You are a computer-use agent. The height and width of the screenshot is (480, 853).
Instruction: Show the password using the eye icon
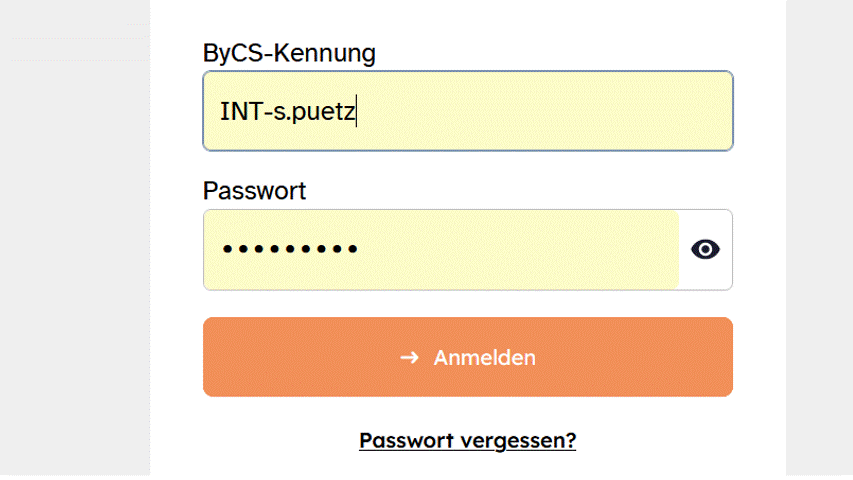pos(705,250)
